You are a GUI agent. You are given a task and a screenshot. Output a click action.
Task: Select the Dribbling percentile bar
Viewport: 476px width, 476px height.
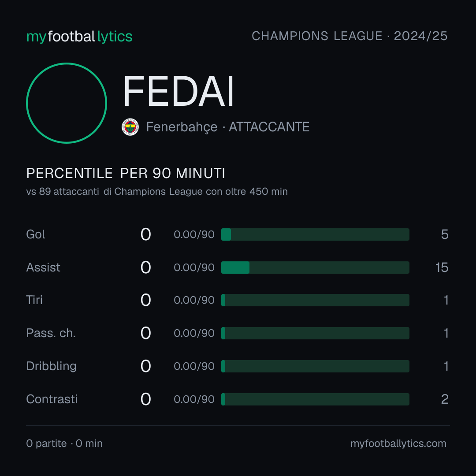point(315,366)
